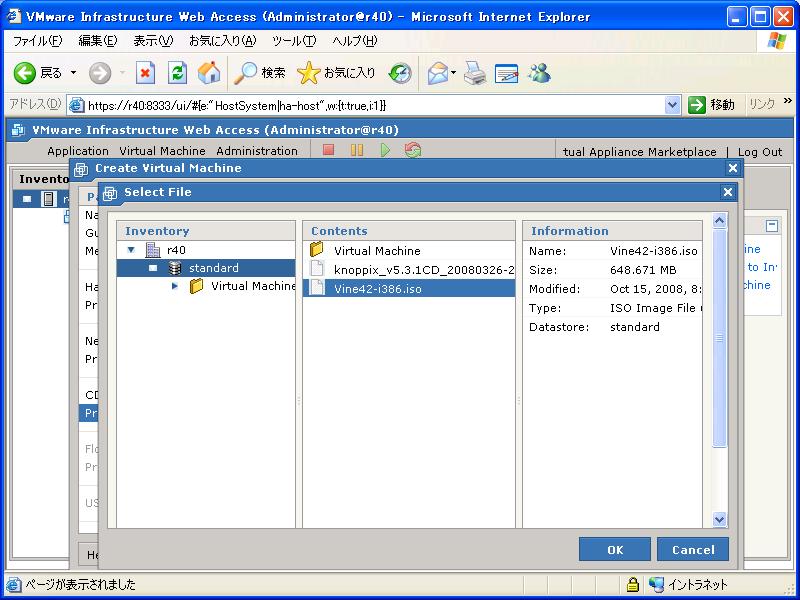Image resolution: width=800 pixels, height=600 pixels.
Task: Open the Edit page icon in toolbar
Action: tap(507, 73)
